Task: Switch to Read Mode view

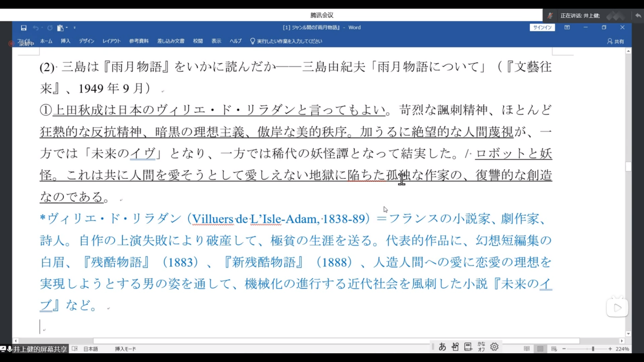Action: click(527, 349)
